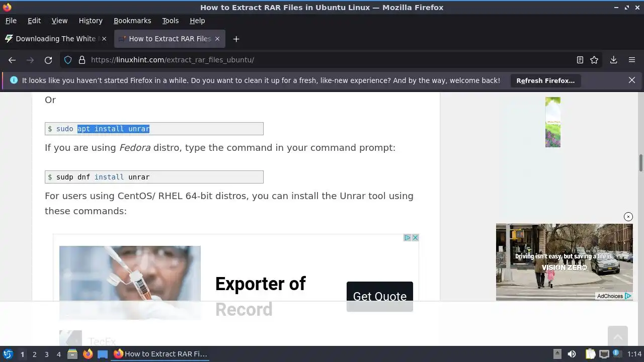Viewport: 644px width, 362px height.
Task: Open the tracking protection shield icon
Action: 68,60
